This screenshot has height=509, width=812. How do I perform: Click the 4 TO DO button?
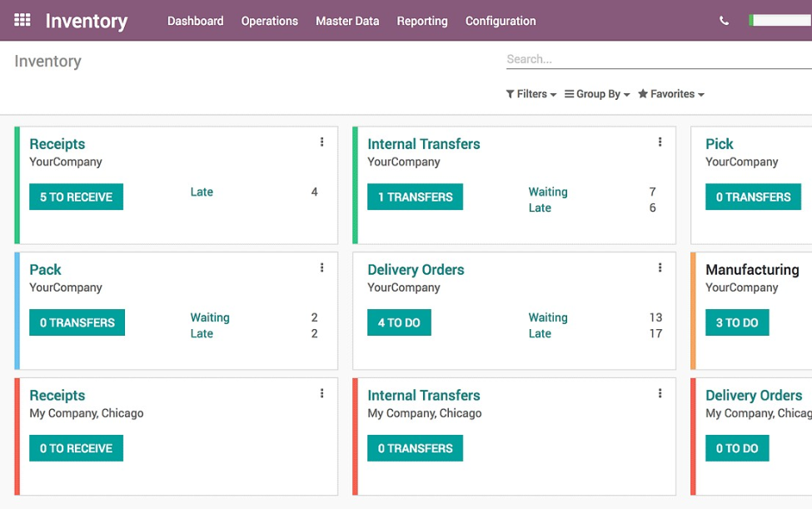pyautogui.click(x=399, y=322)
